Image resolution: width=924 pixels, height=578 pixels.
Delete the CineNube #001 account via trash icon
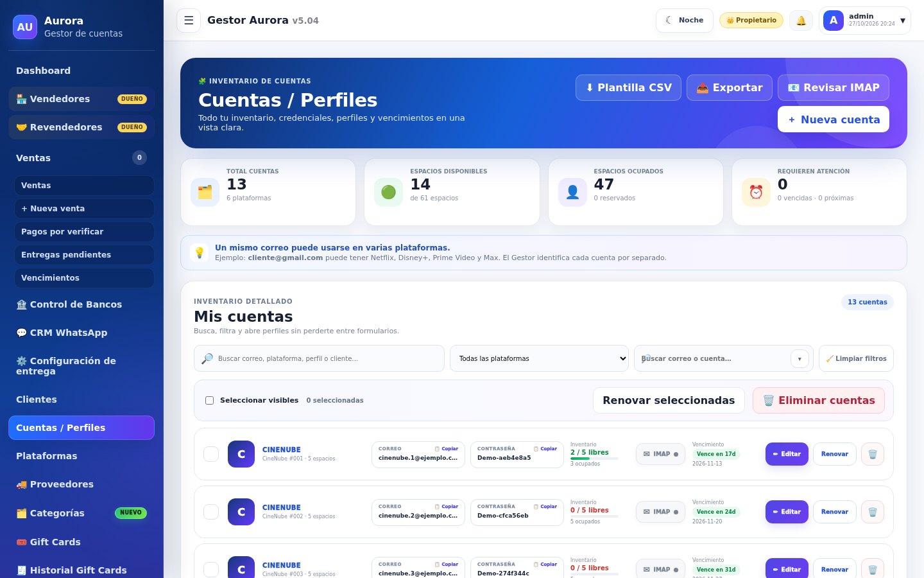(x=873, y=454)
